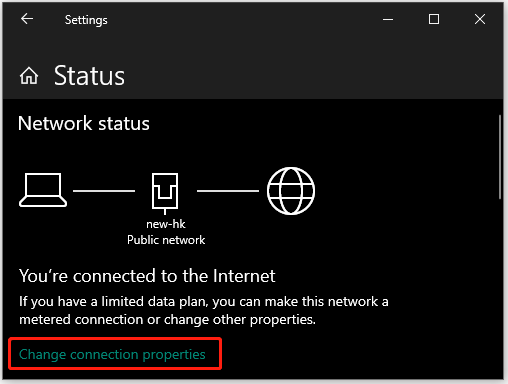The image size is (508, 384).
Task: Go back using the Settings back arrow
Action: click(x=27, y=19)
